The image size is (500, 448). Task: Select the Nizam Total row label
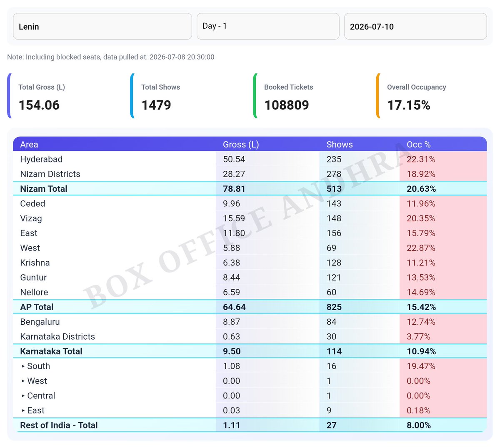point(44,189)
